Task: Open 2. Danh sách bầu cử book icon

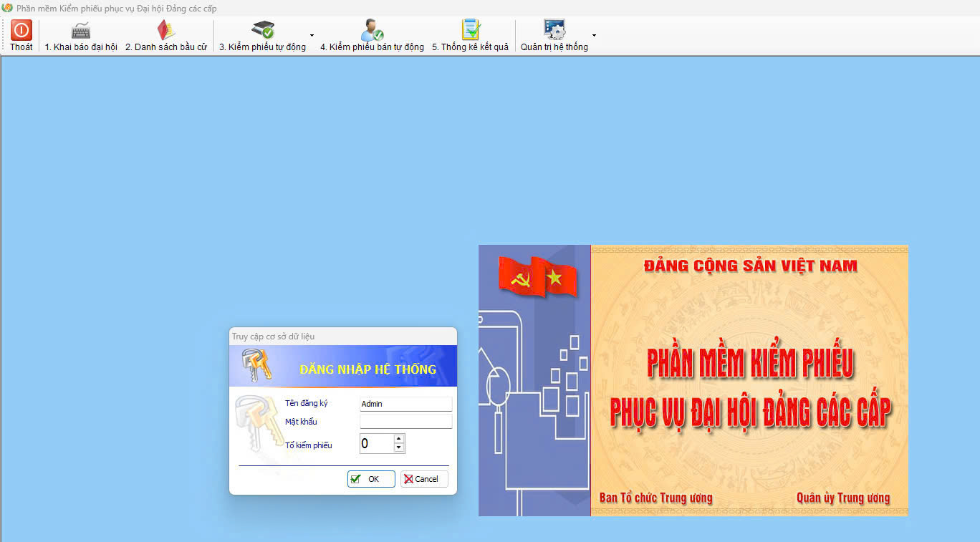Action: pos(166,30)
